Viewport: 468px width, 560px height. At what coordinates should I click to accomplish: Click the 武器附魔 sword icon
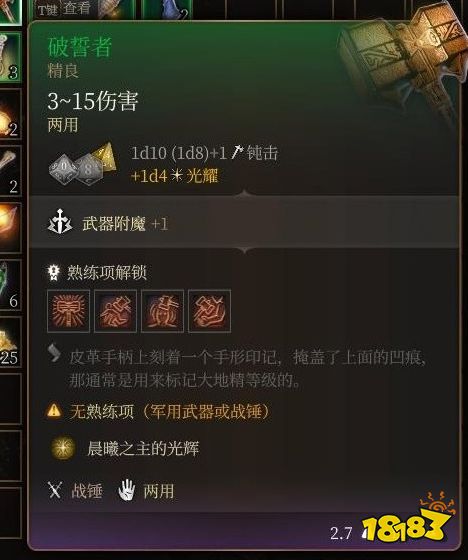[x=60, y=222]
